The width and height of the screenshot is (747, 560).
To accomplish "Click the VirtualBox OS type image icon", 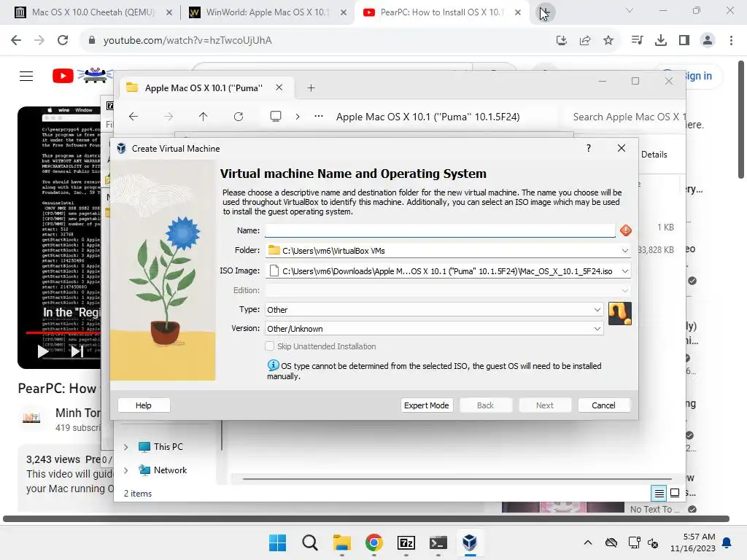I will tap(620, 314).
